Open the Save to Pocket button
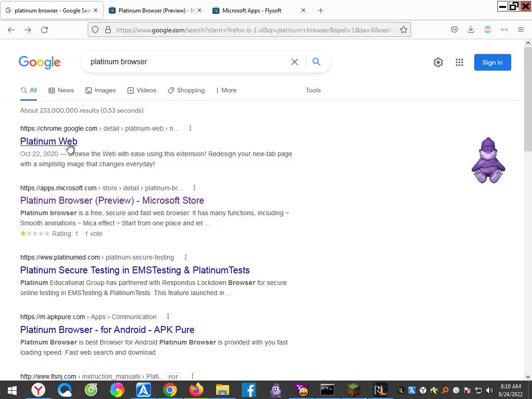The image size is (532, 399). click(454, 30)
